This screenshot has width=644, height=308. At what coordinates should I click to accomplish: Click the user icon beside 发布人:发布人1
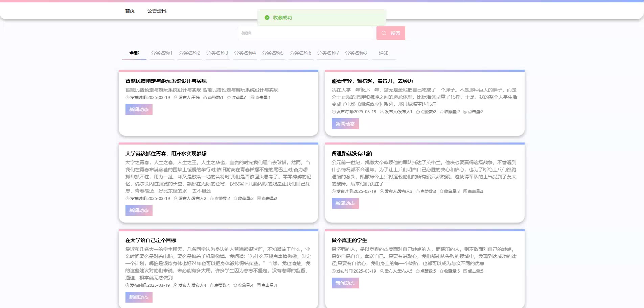click(x=382, y=112)
